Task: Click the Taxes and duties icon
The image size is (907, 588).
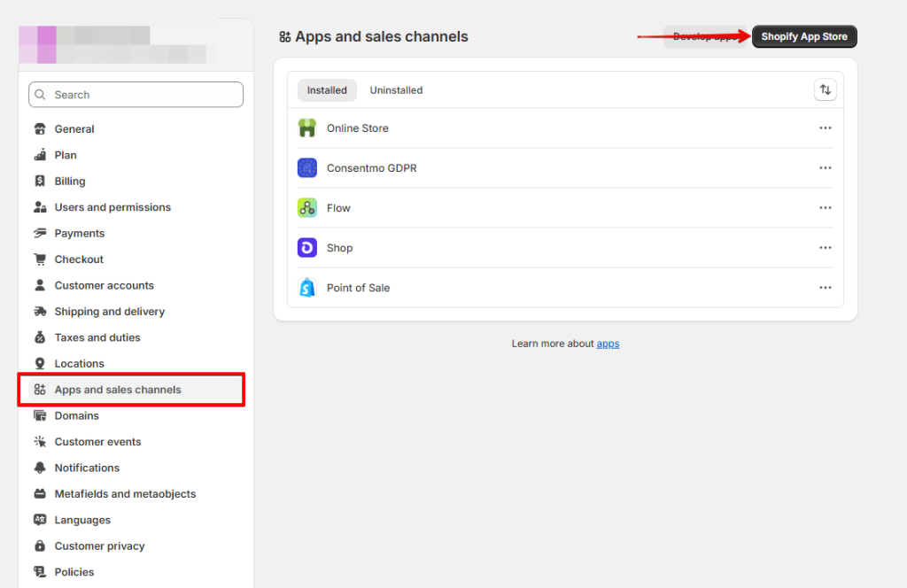Action: pyautogui.click(x=40, y=337)
